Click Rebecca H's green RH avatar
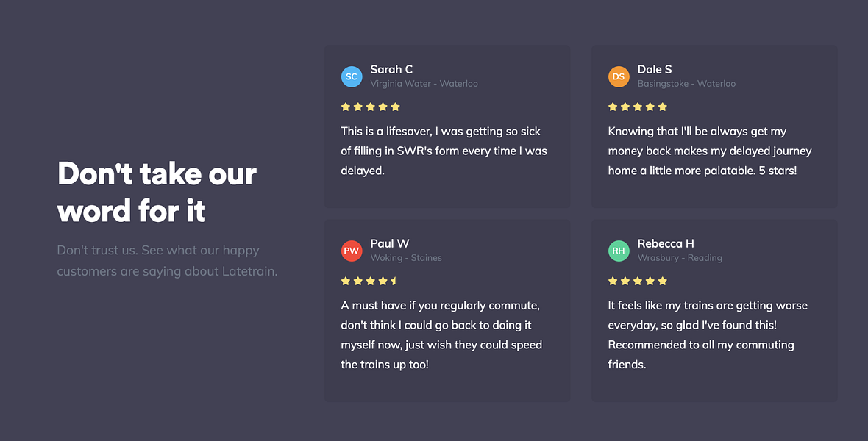 (x=619, y=251)
